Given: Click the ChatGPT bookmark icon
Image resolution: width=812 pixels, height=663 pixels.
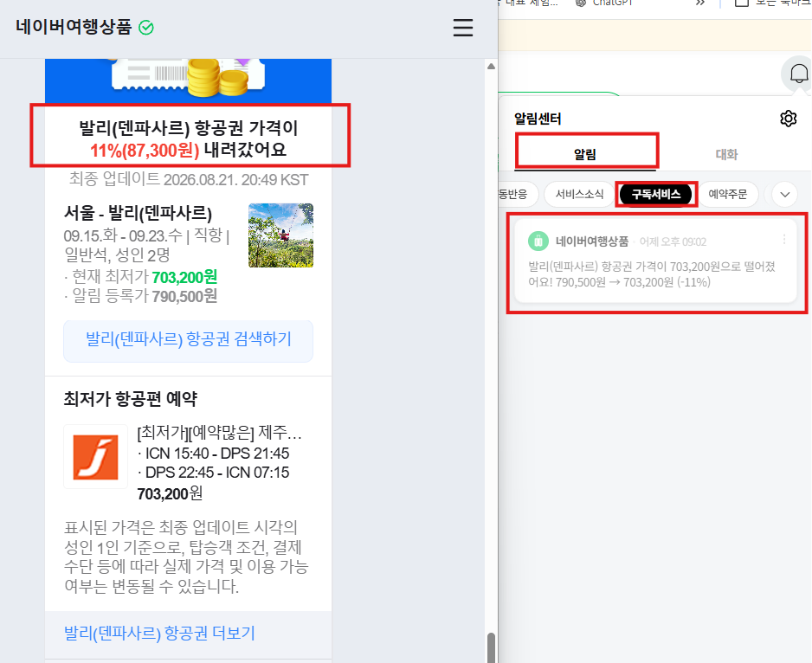Looking at the screenshot, I should pyautogui.click(x=581, y=3).
